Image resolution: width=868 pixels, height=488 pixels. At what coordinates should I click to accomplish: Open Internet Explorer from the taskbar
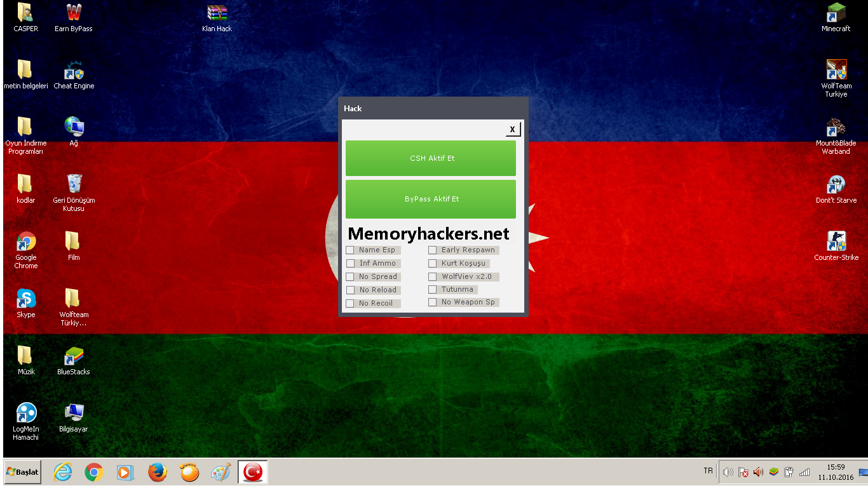[x=62, y=472]
